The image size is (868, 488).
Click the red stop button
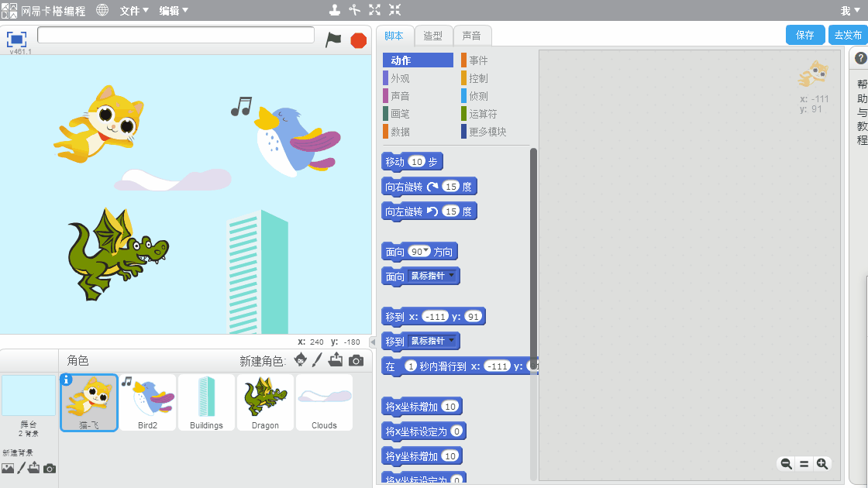click(x=359, y=40)
